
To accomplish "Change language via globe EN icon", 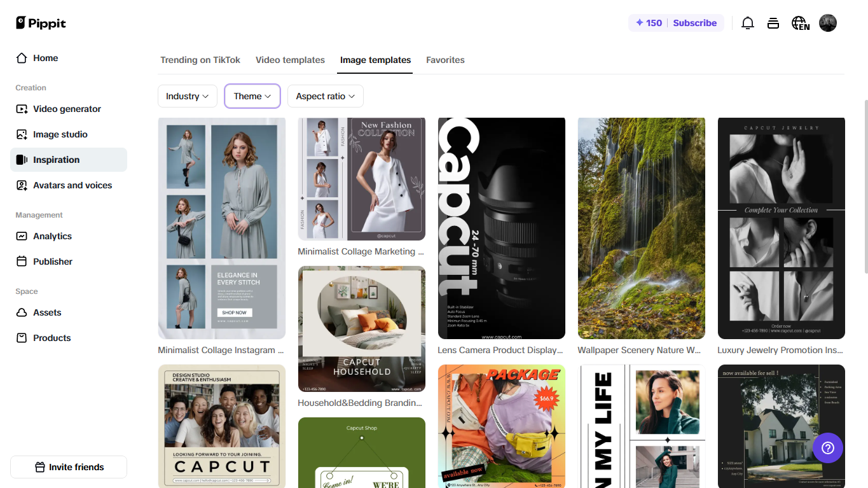I will tap(801, 23).
